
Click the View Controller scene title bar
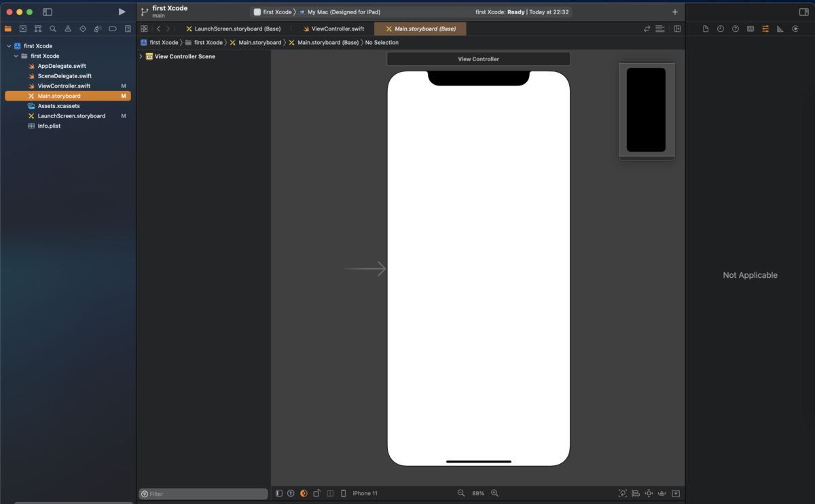pos(479,59)
